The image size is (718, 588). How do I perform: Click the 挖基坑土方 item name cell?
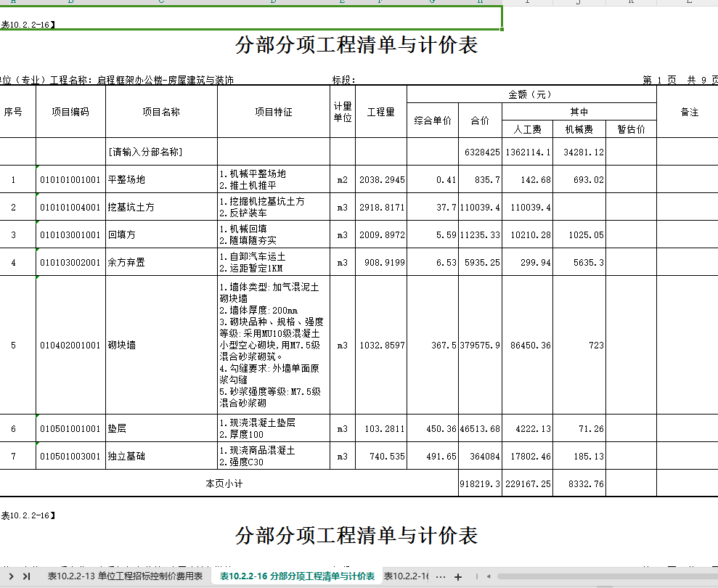click(161, 207)
